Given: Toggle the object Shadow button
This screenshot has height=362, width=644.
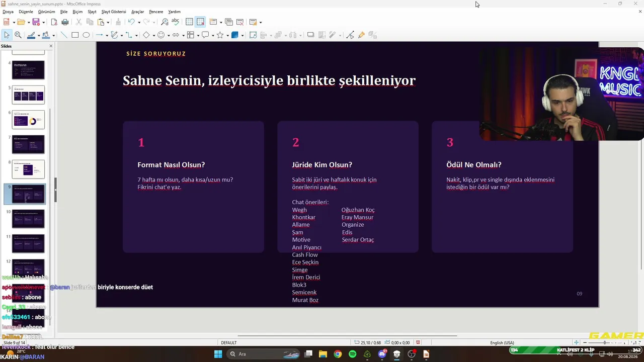Looking at the screenshot, I should pos(310,35).
